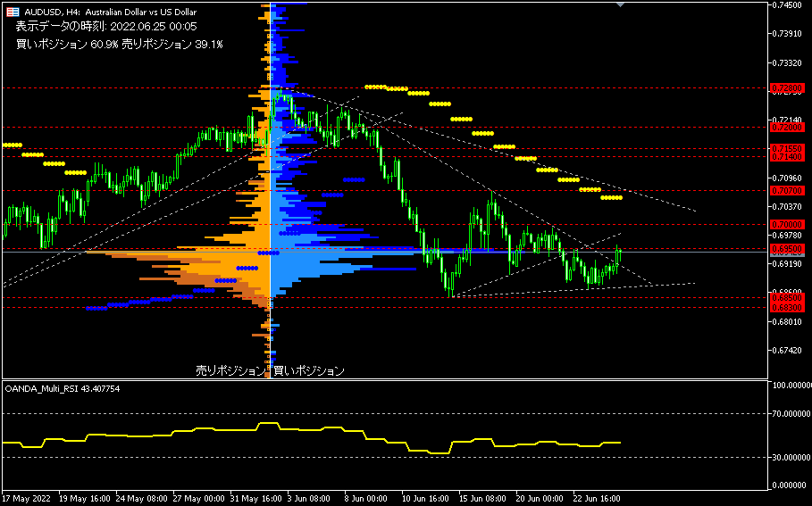Click the 0.73320 price scale value

[787, 62]
